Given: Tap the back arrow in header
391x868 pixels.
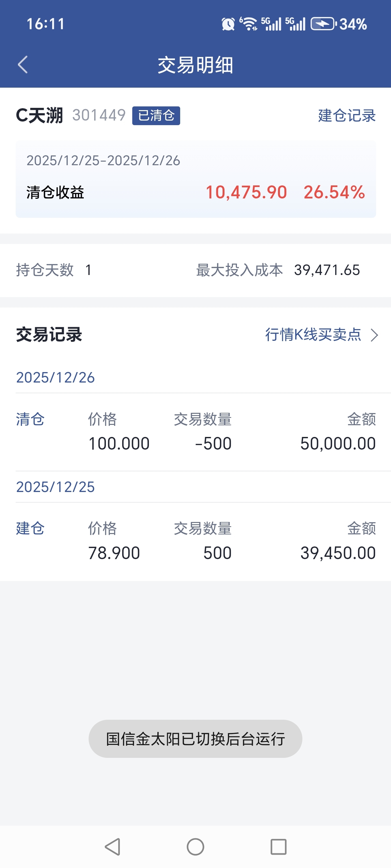Looking at the screenshot, I should pos(23,65).
